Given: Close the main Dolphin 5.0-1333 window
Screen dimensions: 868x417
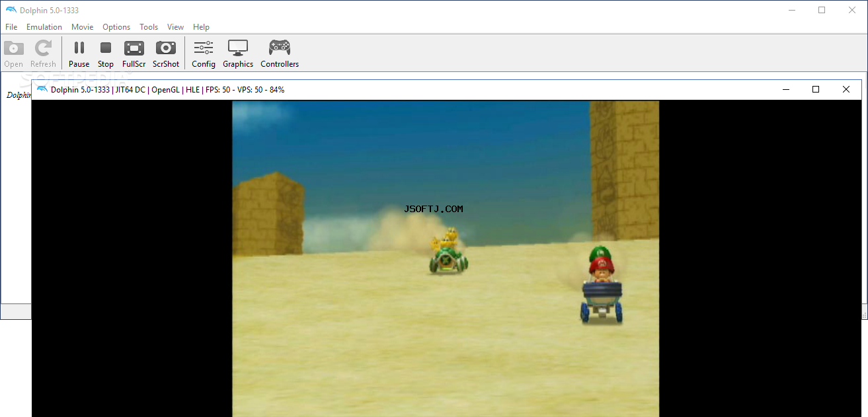Looking at the screenshot, I should [852, 10].
